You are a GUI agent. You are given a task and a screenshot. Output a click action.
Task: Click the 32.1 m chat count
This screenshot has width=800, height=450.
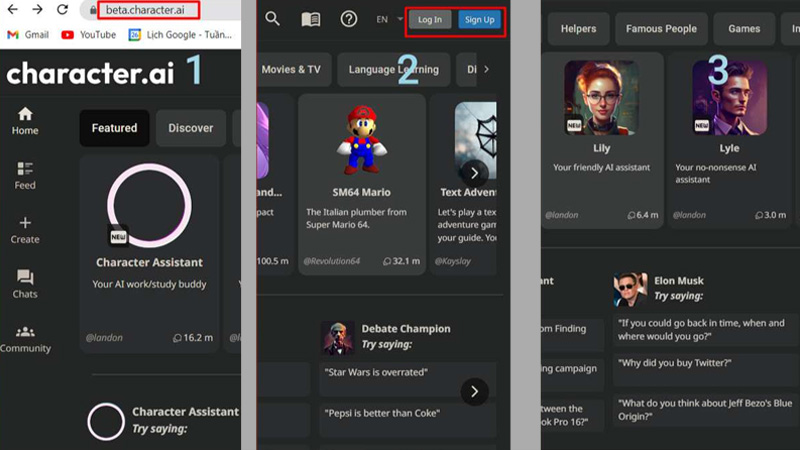pyautogui.click(x=402, y=261)
